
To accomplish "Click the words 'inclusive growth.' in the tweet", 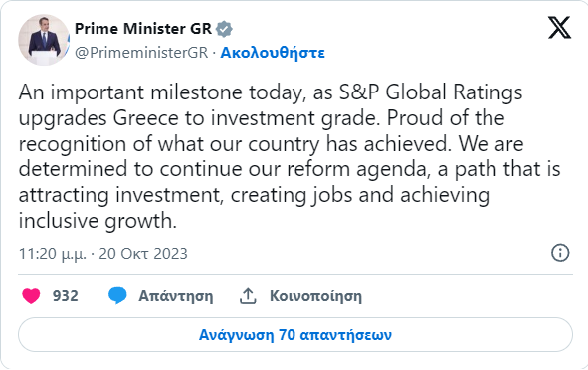I will (x=98, y=221).
